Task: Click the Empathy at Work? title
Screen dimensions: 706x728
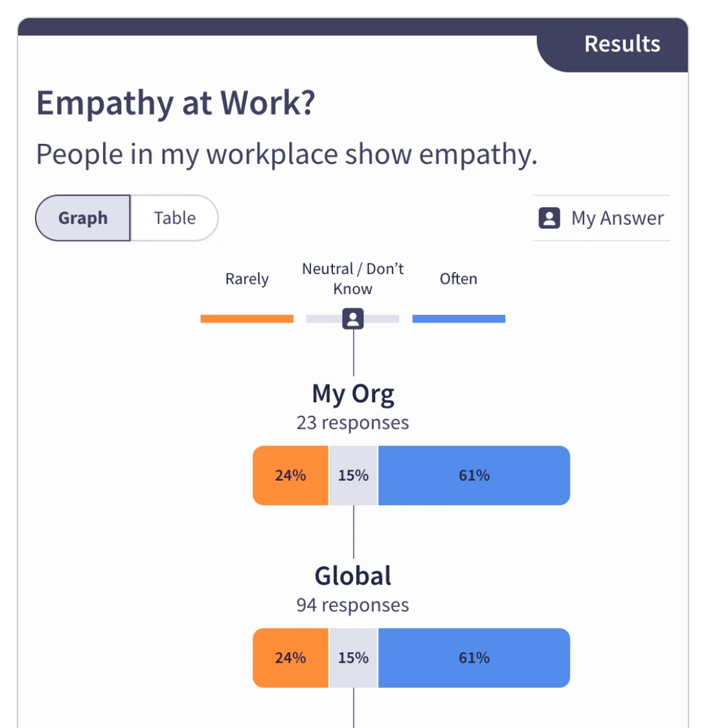Action: pyautogui.click(x=176, y=102)
